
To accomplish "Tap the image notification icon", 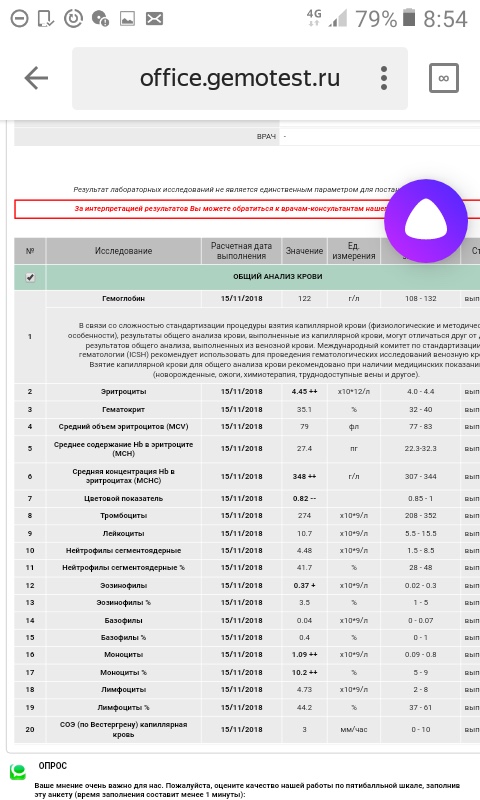I will pyautogui.click(x=127, y=19).
